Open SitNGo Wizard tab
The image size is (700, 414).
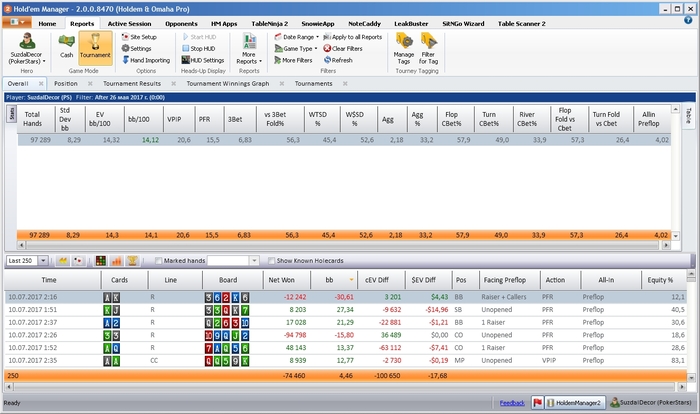[x=463, y=24]
